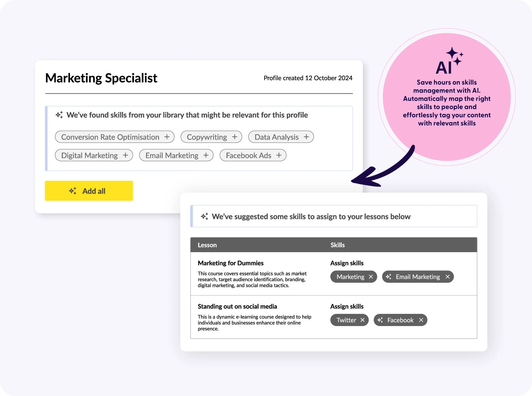Add the Conversion Rate Optimisation skill plus icon
The width and height of the screenshot is (532, 396).
167,137
